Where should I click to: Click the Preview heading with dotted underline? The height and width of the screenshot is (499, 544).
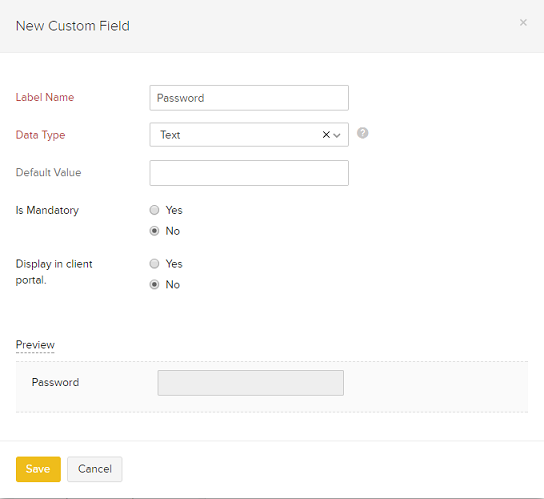click(x=35, y=345)
